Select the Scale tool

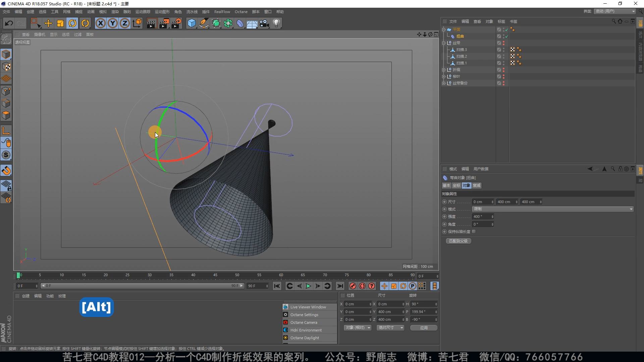click(60, 23)
